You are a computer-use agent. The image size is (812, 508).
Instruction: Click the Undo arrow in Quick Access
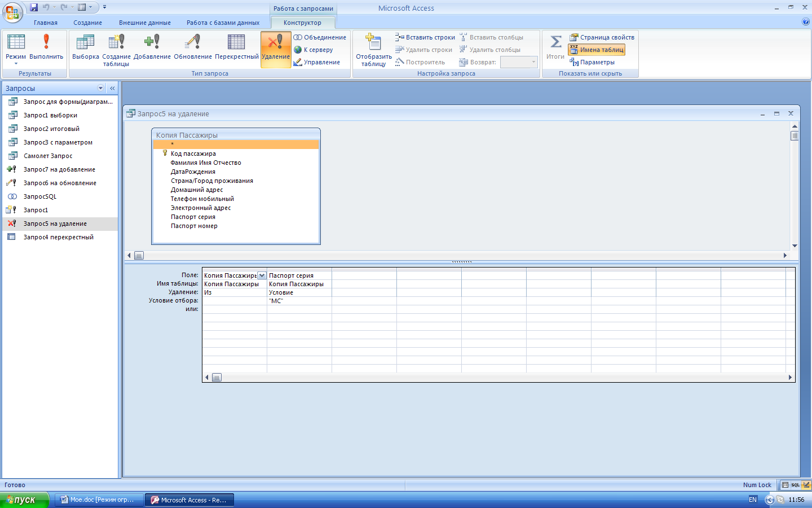[x=46, y=7]
